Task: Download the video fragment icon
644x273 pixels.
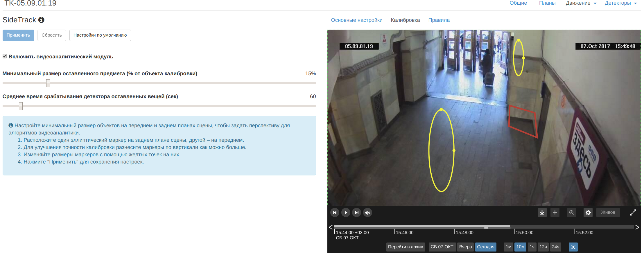Action: click(x=542, y=213)
